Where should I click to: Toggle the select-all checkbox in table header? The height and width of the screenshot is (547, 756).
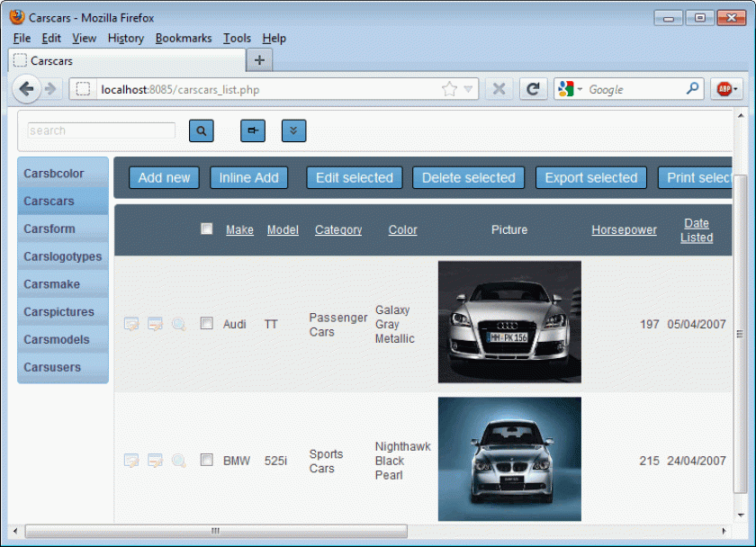206,229
